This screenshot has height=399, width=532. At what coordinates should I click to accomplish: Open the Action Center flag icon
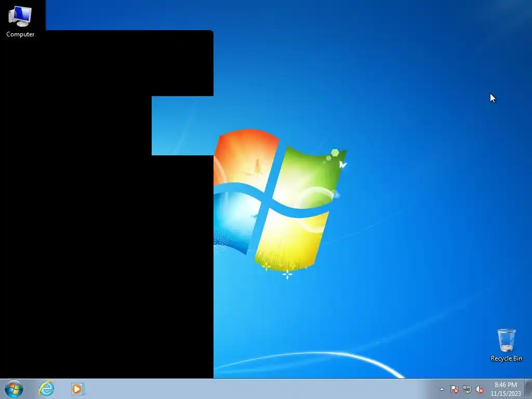(x=454, y=389)
